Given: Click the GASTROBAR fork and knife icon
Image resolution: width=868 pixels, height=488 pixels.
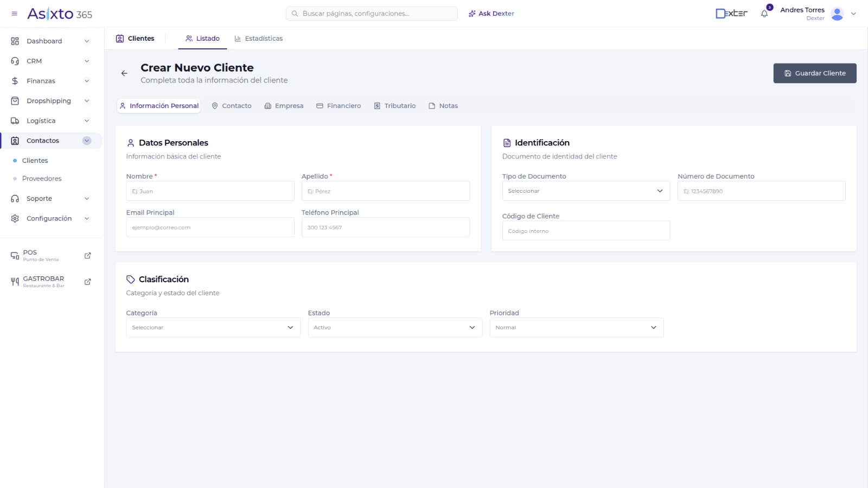Looking at the screenshot, I should (15, 282).
